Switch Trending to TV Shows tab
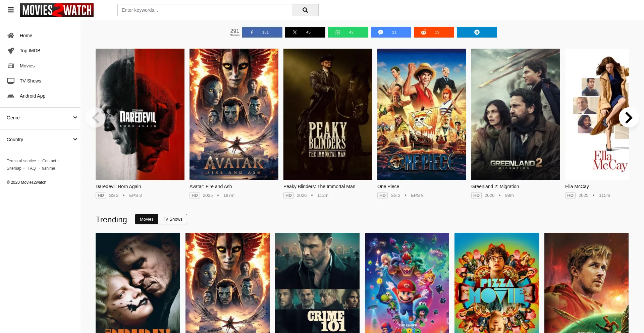Viewport: 644px width, 333px height. [173, 219]
